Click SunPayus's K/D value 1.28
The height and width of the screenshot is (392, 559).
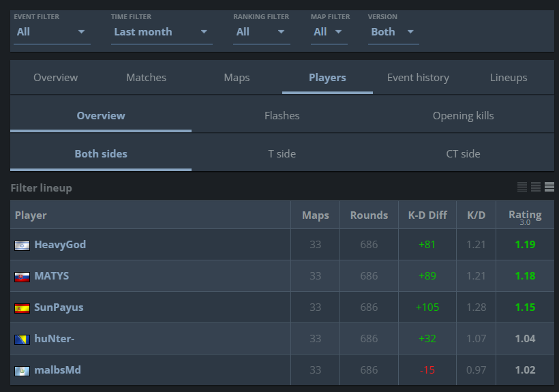[477, 307]
